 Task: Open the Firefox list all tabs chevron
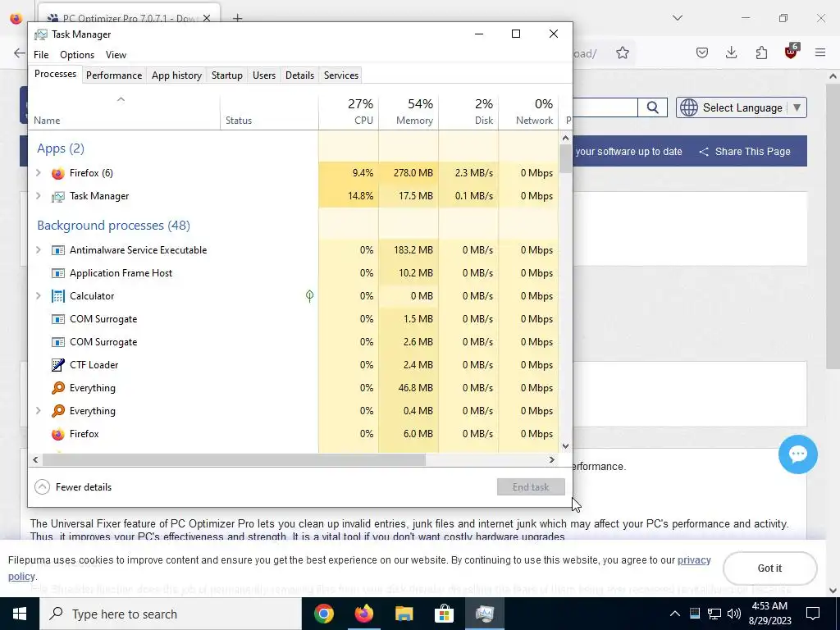point(677,18)
